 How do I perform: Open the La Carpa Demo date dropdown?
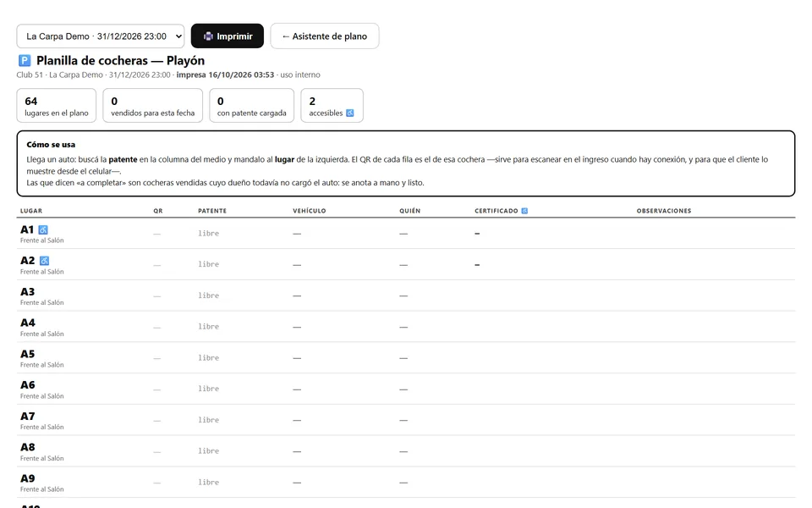coord(101,36)
